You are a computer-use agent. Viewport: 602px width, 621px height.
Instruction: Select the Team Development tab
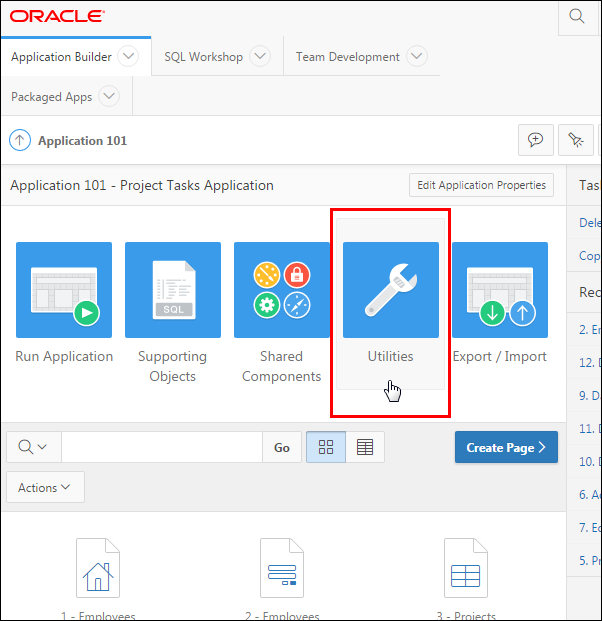coord(348,57)
